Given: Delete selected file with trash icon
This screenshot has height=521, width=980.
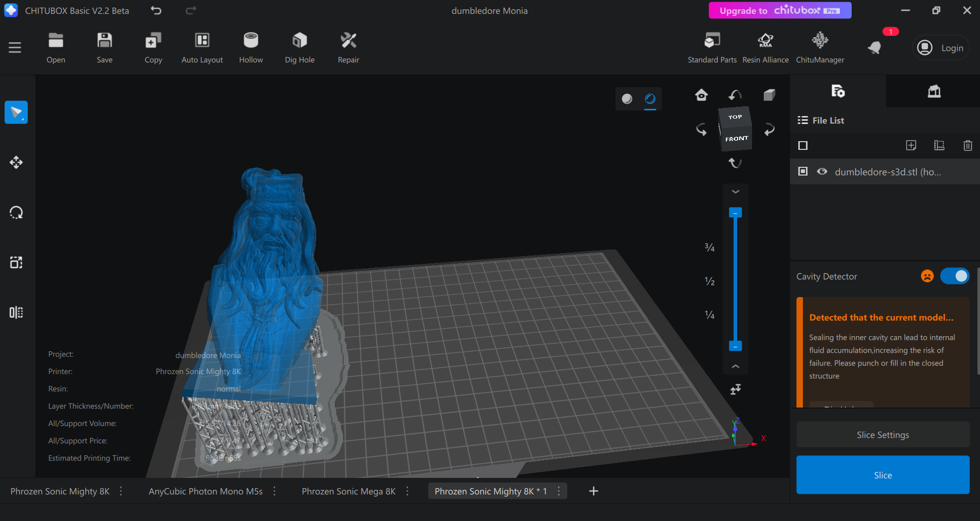Looking at the screenshot, I should (968, 145).
